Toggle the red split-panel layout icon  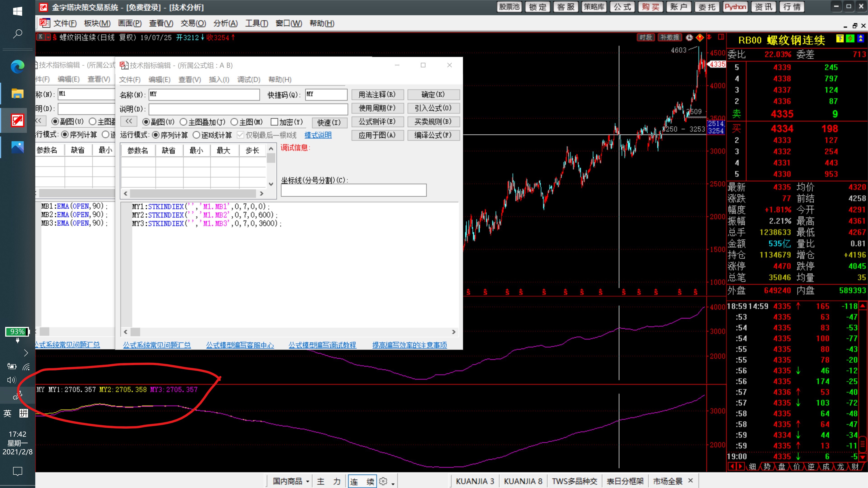pos(721,37)
